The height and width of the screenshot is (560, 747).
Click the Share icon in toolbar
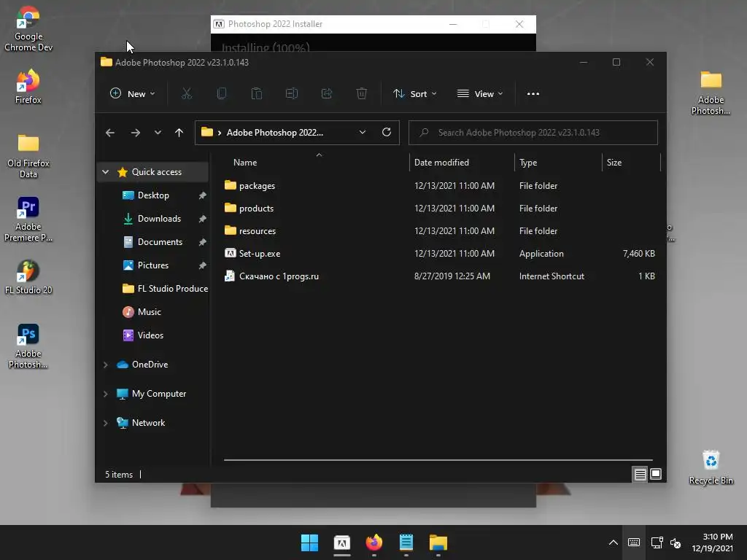click(327, 94)
